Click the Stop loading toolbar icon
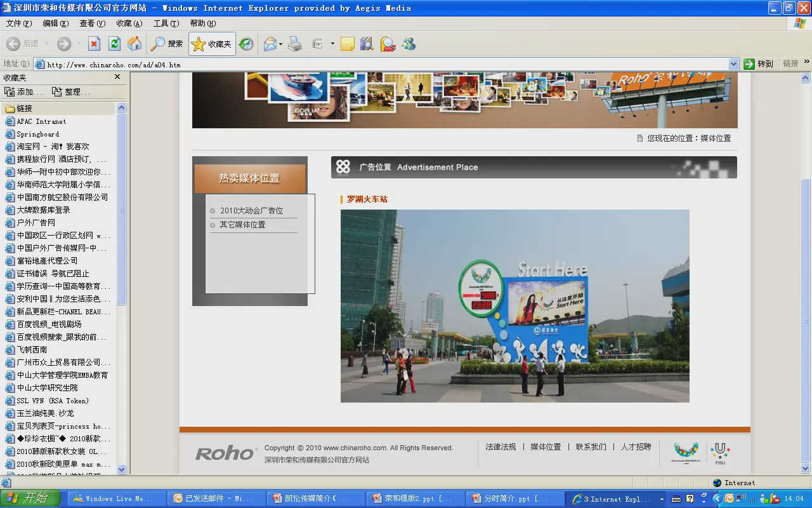 click(94, 44)
